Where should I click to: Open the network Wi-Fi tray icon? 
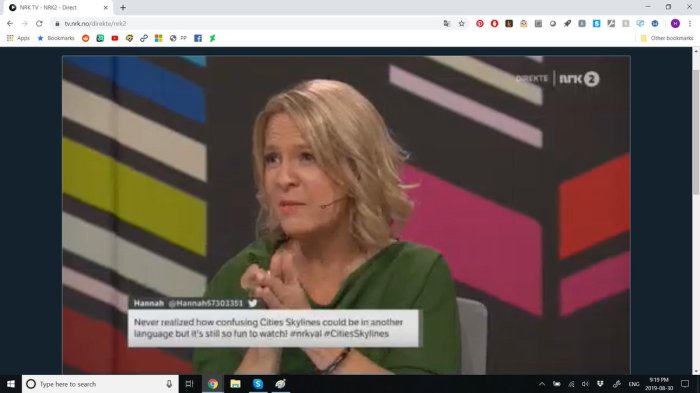pyautogui.click(x=571, y=384)
